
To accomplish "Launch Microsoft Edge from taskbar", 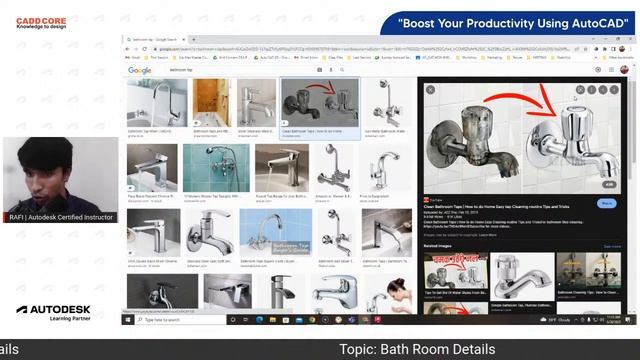I will point(259,320).
